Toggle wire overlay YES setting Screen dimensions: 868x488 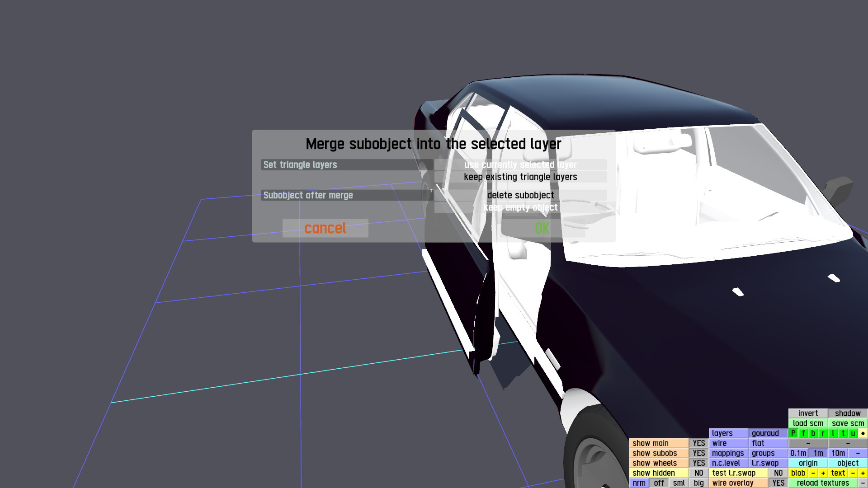[778, 483]
